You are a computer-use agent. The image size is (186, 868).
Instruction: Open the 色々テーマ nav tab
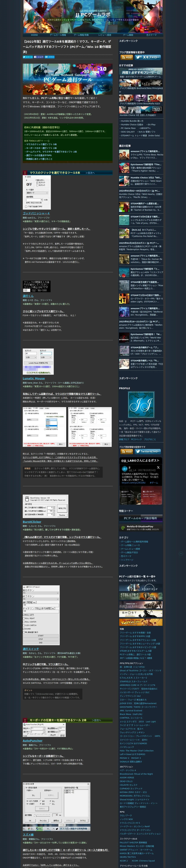point(151,35)
